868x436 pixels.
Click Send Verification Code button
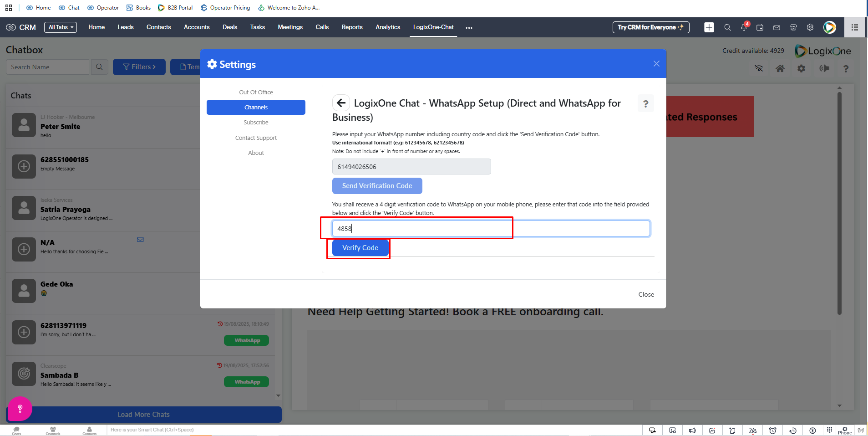pos(377,186)
